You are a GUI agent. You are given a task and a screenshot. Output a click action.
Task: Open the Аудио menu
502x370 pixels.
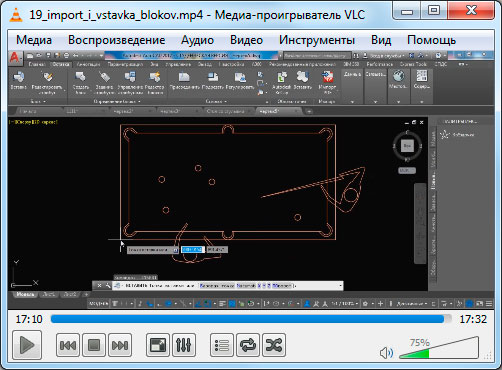pos(197,40)
